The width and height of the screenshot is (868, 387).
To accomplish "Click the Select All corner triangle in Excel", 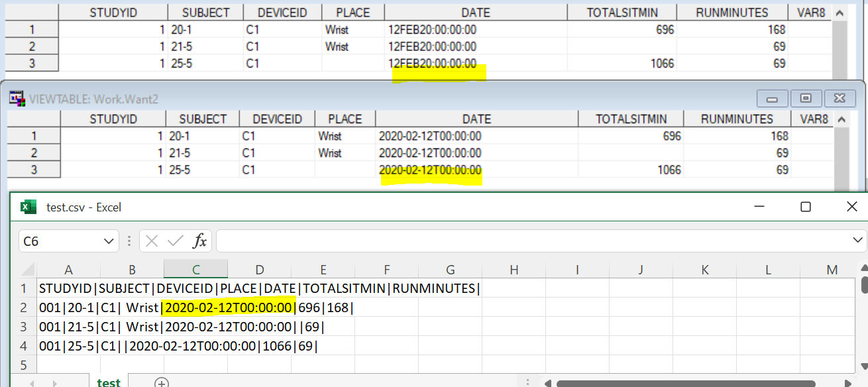I will point(27,270).
